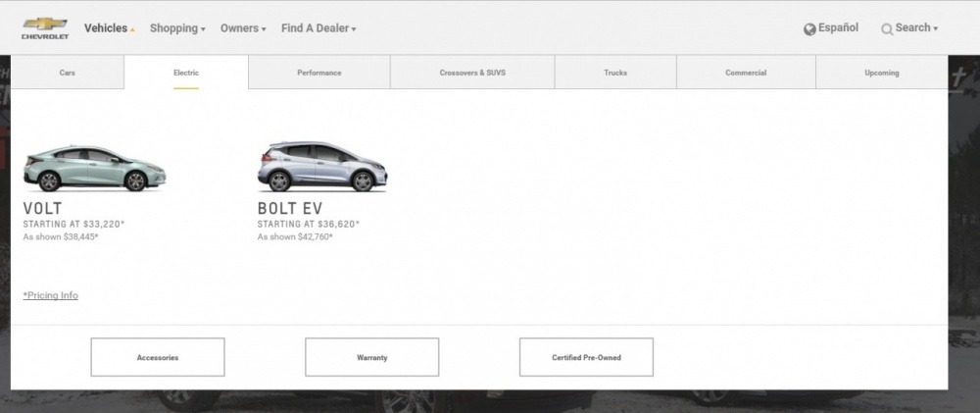
Task: Expand Find A Dealer menu
Action: (x=318, y=28)
